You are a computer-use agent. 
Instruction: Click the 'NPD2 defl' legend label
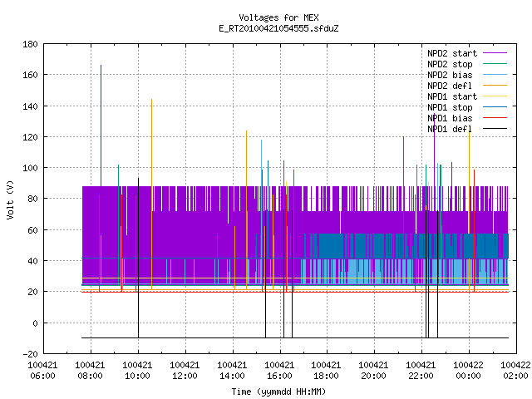(x=450, y=86)
